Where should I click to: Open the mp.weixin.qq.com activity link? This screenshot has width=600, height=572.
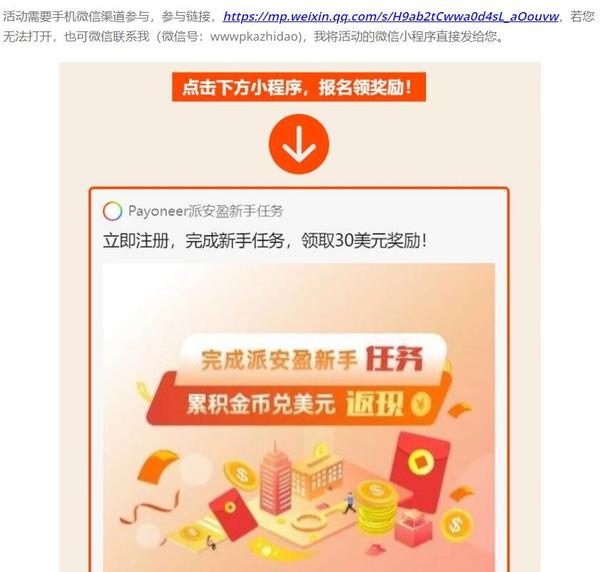pyautogui.click(x=391, y=16)
